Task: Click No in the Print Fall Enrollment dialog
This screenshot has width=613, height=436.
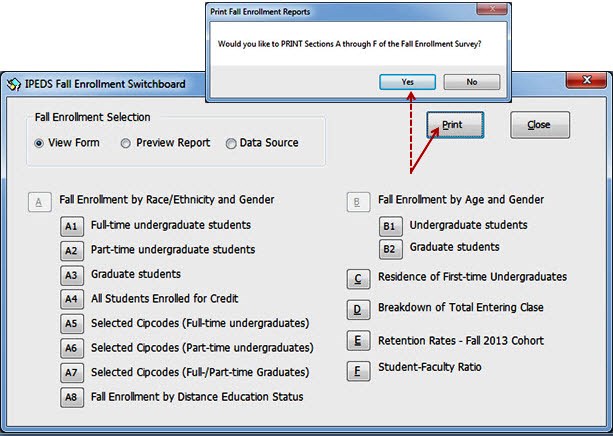Action: point(471,82)
